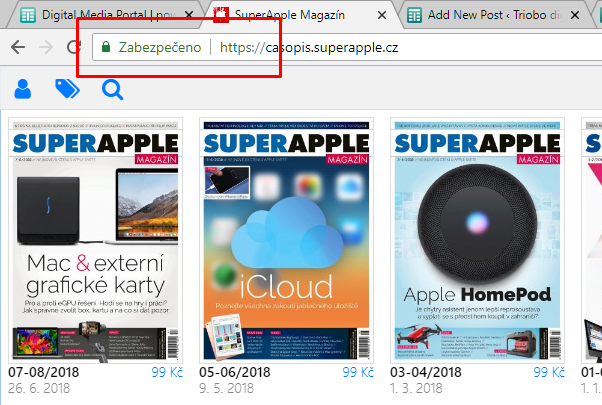602x405 pixels.
Task: Click the blue tags icon
Action: coord(67,91)
